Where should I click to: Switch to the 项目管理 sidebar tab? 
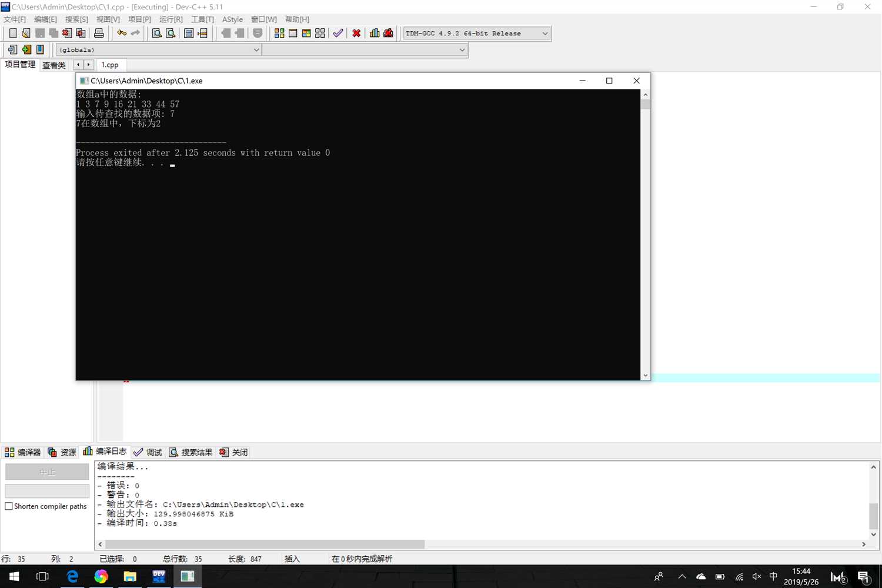(20, 65)
